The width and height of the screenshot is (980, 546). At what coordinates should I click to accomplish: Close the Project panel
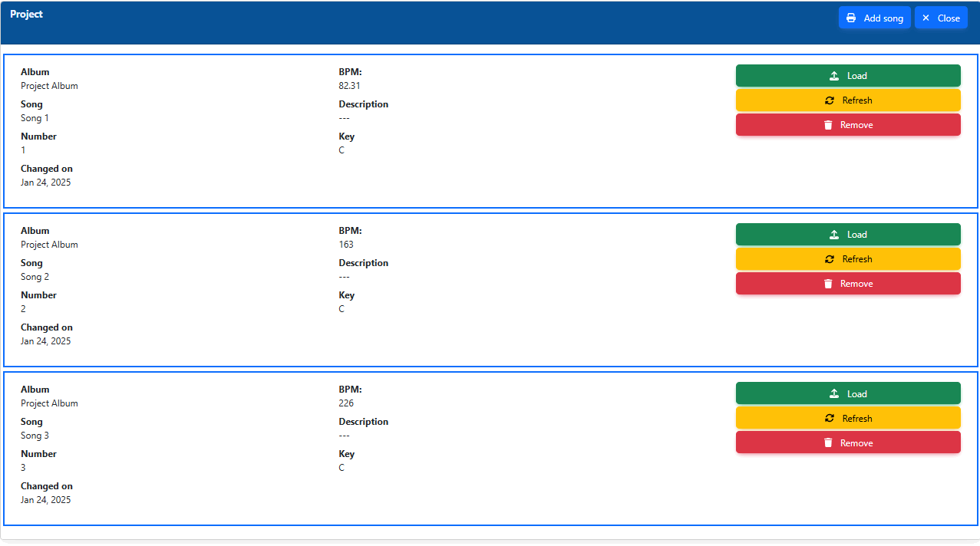[941, 18]
